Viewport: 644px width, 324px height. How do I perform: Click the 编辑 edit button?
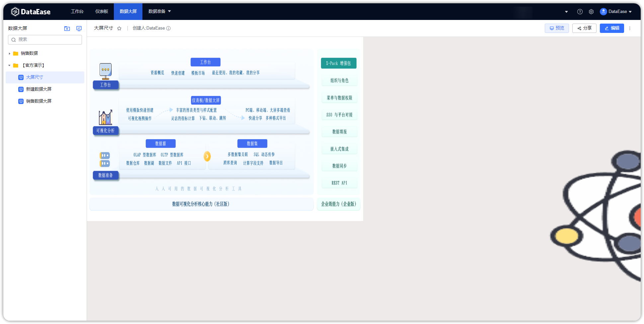pos(612,28)
